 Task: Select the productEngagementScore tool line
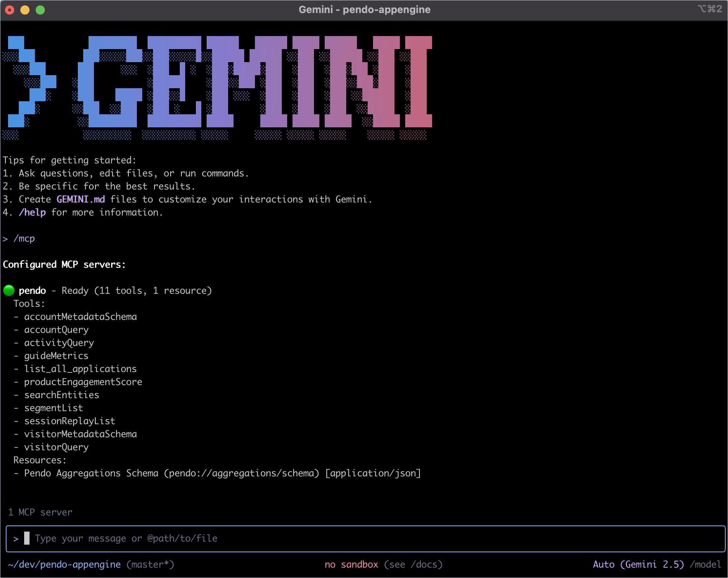tap(78, 382)
